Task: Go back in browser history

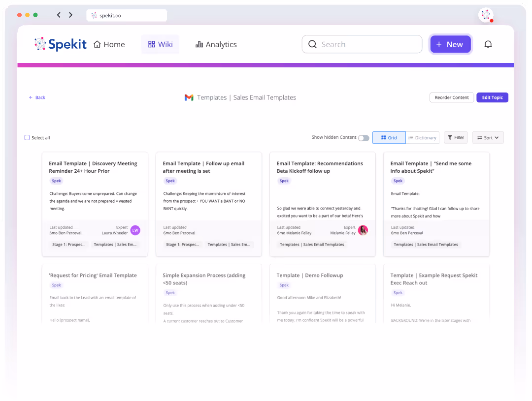Action: (59, 15)
